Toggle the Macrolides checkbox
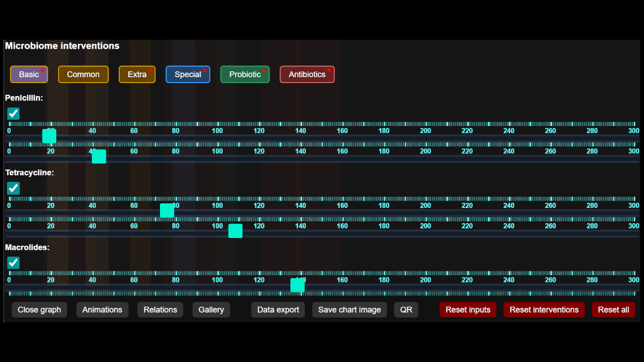The width and height of the screenshot is (644, 362). pyautogui.click(x=13, y=263)
